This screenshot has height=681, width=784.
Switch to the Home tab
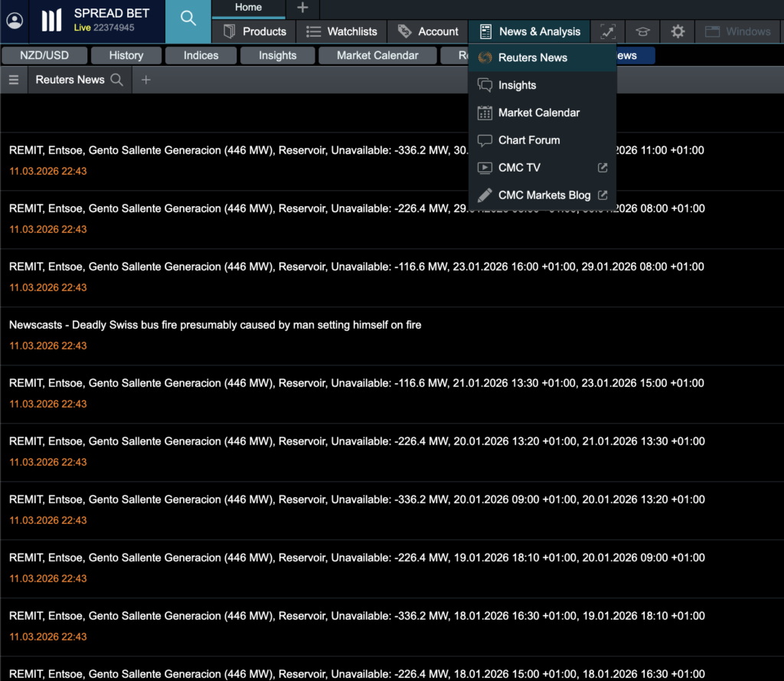click(x=248, y=9)
